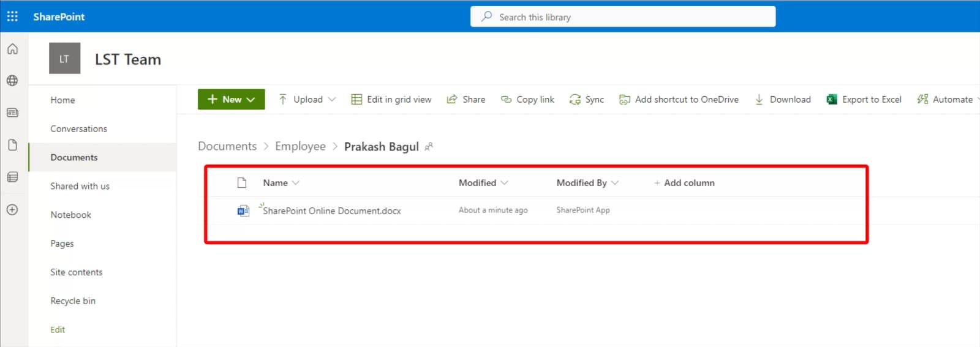Open the app launcher waffle icon
This screenshot has height=347, width=980.
pos(12,17)
